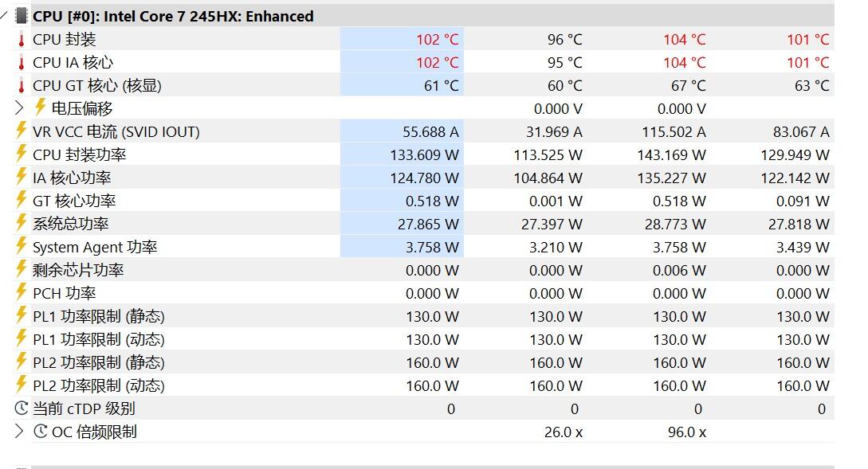This screenshot has width=868, height=469.
Task: Click thermometer icon beside CPU GT 核心
Action: tap(21, 86)
